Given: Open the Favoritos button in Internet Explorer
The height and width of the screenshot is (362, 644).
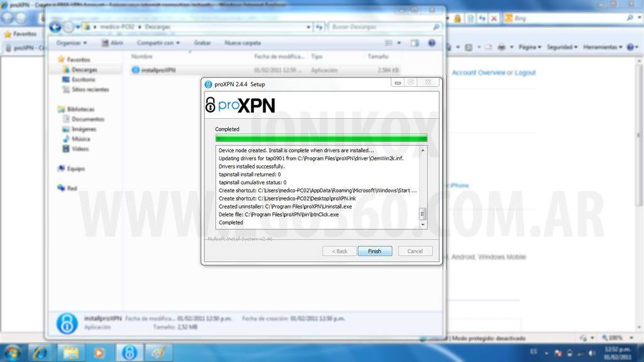Looking at the screenshot, I should tap(21, 34).
